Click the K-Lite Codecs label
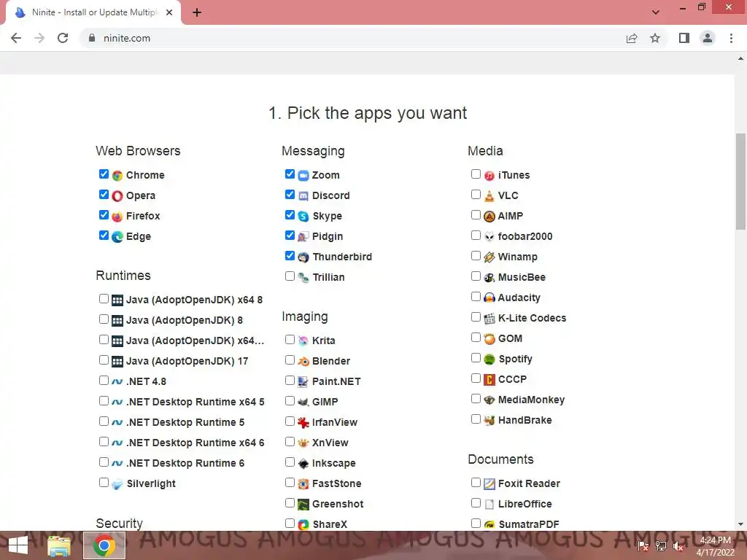 tap(532, 319)
